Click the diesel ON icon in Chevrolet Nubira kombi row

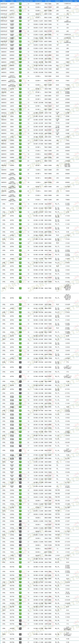pyautogui.click(x=20, y=31)
